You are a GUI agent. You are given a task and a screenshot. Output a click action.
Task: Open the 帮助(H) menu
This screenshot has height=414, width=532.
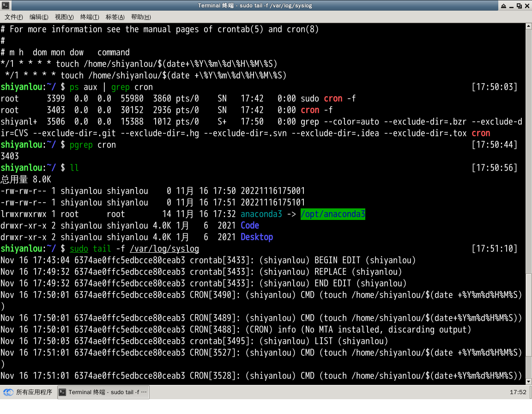(141, 17)
